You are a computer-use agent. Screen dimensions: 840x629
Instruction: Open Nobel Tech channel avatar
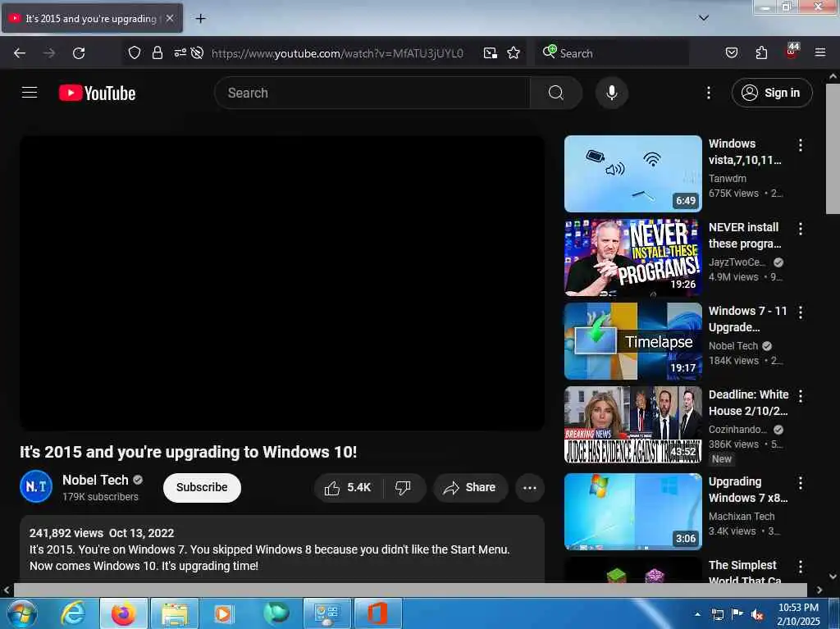coord(36,486)
